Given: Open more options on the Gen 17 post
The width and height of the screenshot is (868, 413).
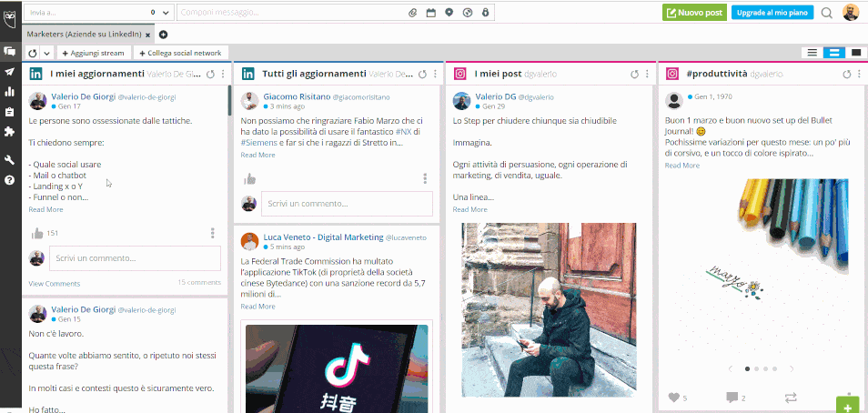Looking at the screenshot, I should click(x=213, y=233).
